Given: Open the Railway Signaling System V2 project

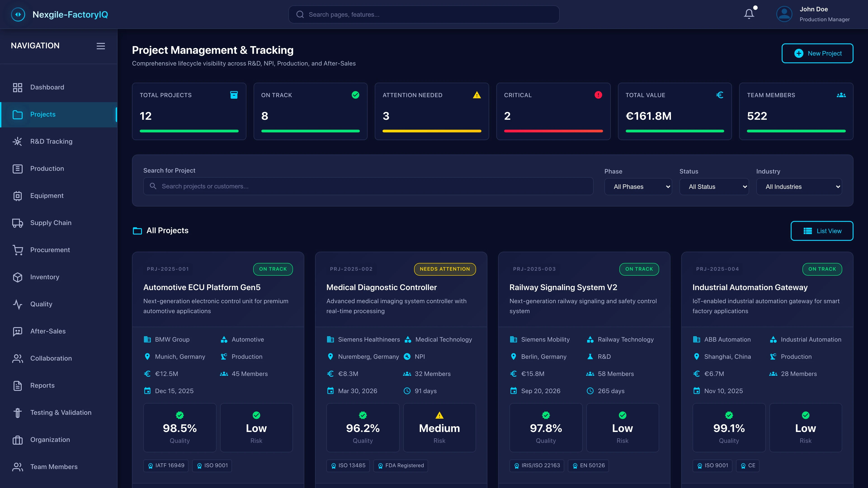Looking at the screenshot, I should (563, 287).
